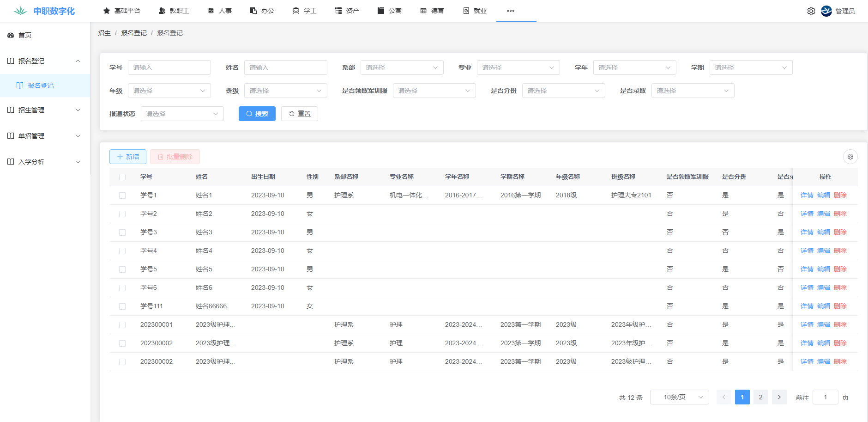
Task: Click the 首页 dashboard icon in sidebar
Action: pyautogui.click(x=11, y=35)
